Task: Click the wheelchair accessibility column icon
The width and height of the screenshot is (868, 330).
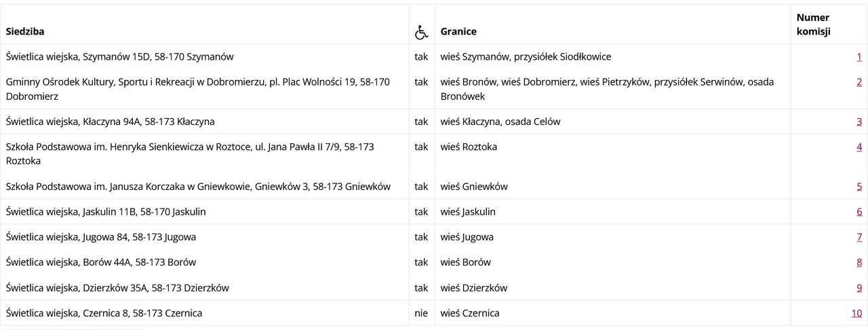Action: coord(421,32)
